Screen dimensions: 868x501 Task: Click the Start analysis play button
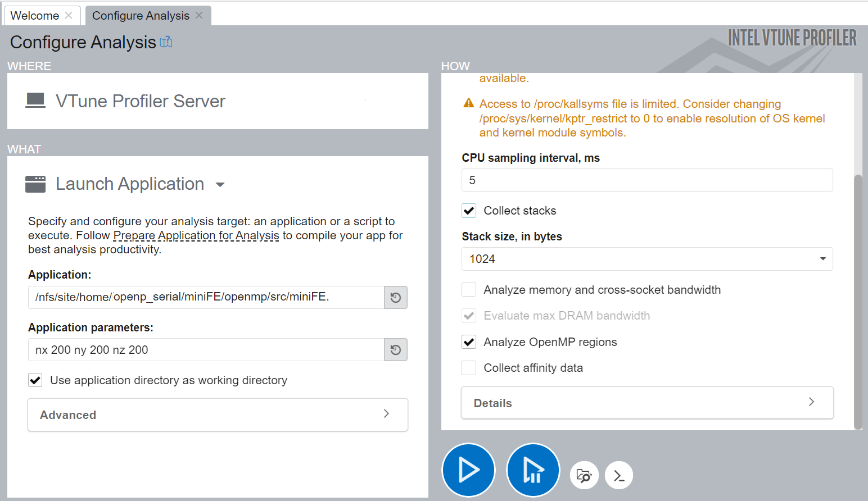point(468,470)
